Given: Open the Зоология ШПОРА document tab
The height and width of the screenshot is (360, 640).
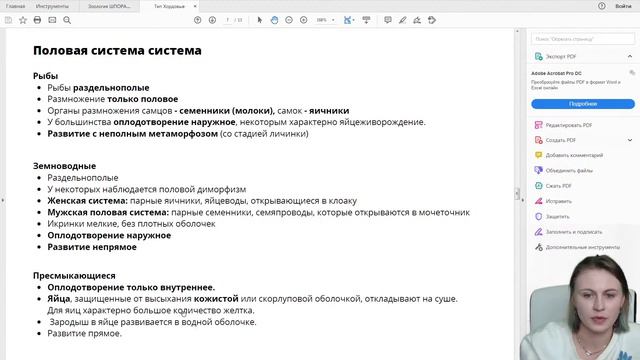Looking at the screenshot, I should point(109,6).
